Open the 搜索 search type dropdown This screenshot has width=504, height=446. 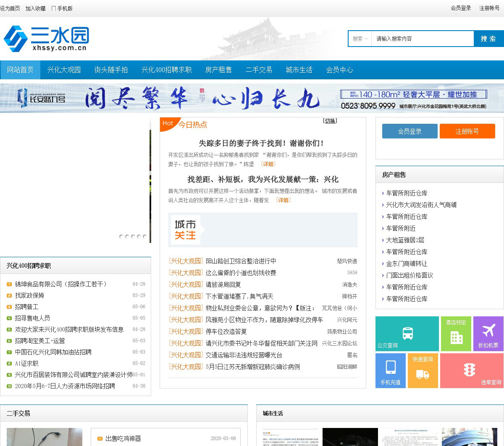pos(360,39)
